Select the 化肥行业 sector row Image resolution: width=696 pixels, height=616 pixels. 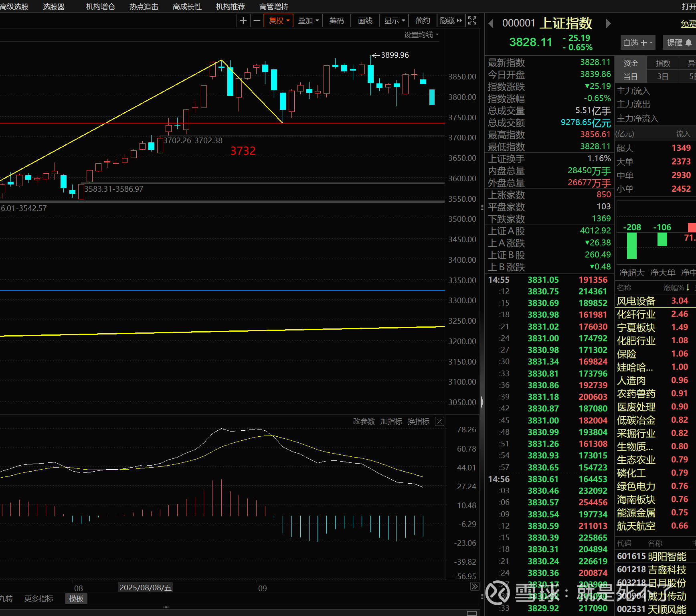click(x=655, y=340)
